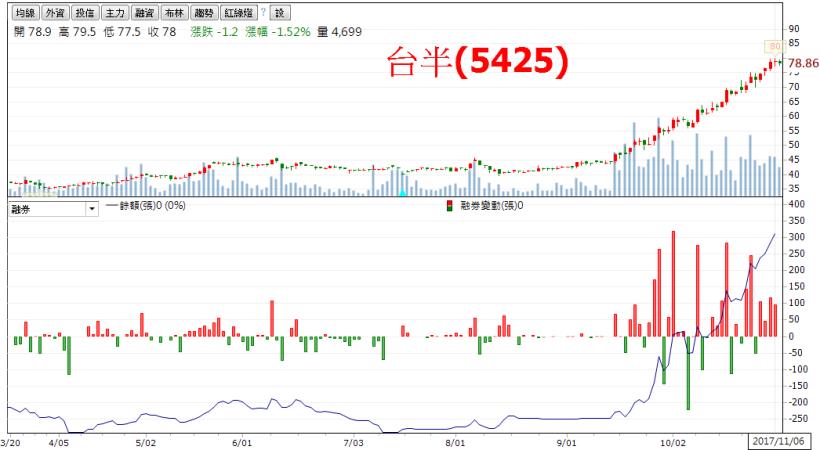Click the 外資 foreign investor button

pos(55,13)
